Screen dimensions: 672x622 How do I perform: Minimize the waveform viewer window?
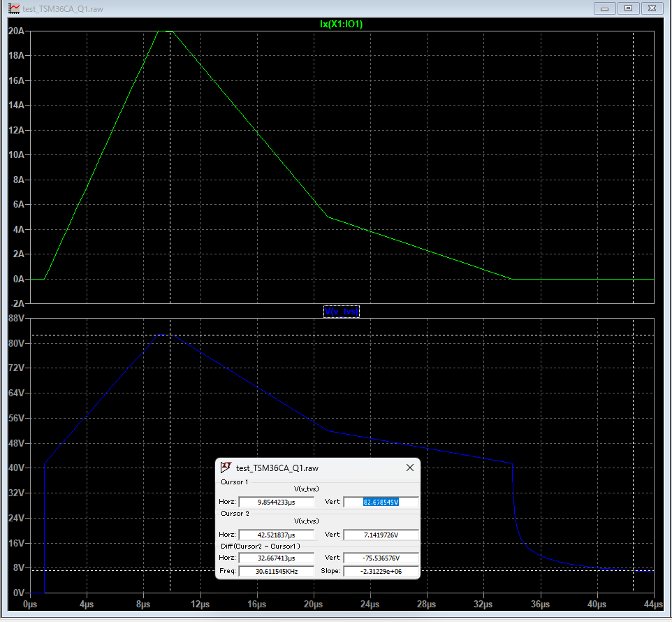[605, 8]
